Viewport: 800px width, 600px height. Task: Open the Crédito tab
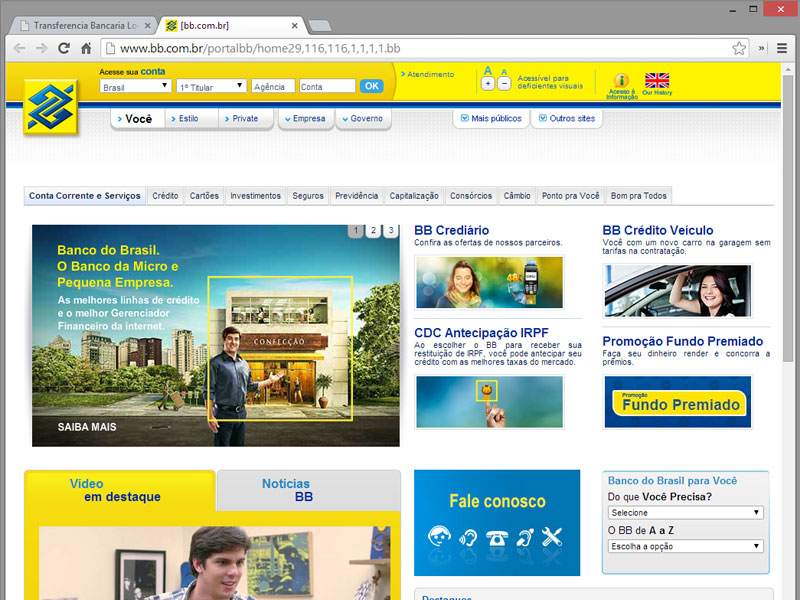165,196
